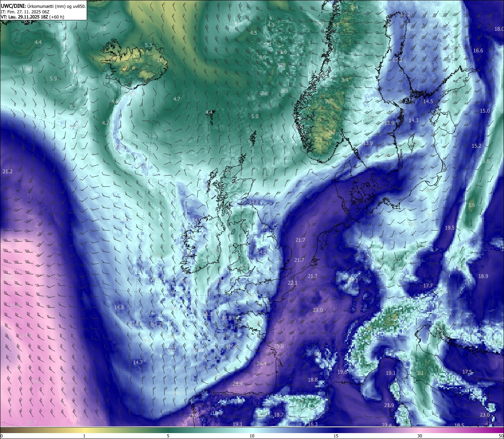Click the 'VT: Lau. 29.11.2025 18Z (+60 h)' line
This screenshot has height=439, width=504.
pyautogui.click(x=32, y=17)
